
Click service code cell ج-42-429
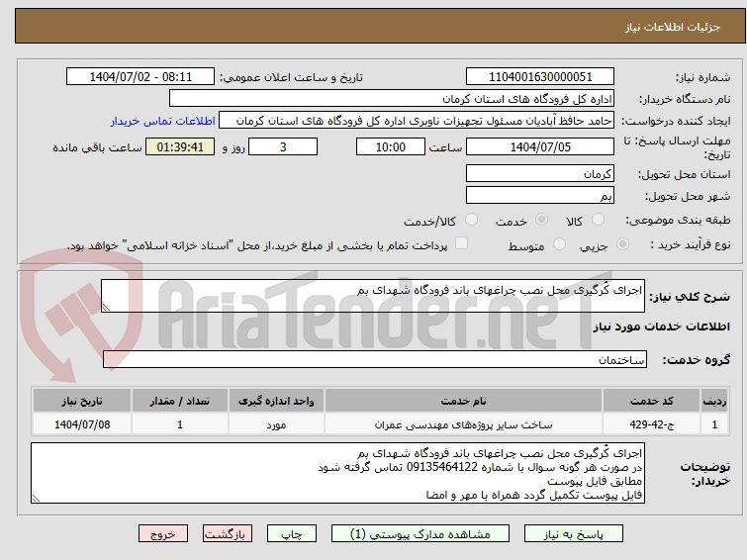(x=651, y=424)
